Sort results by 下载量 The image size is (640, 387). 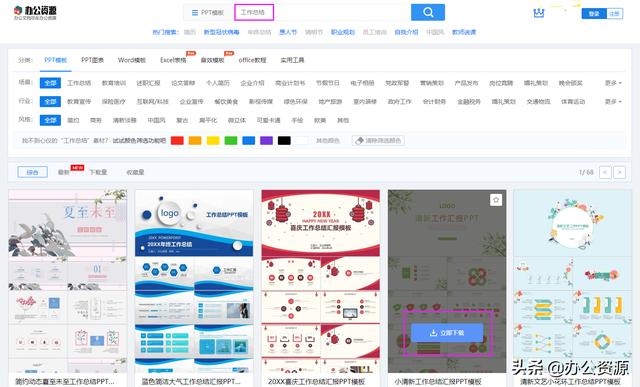(x=98, y=172)
